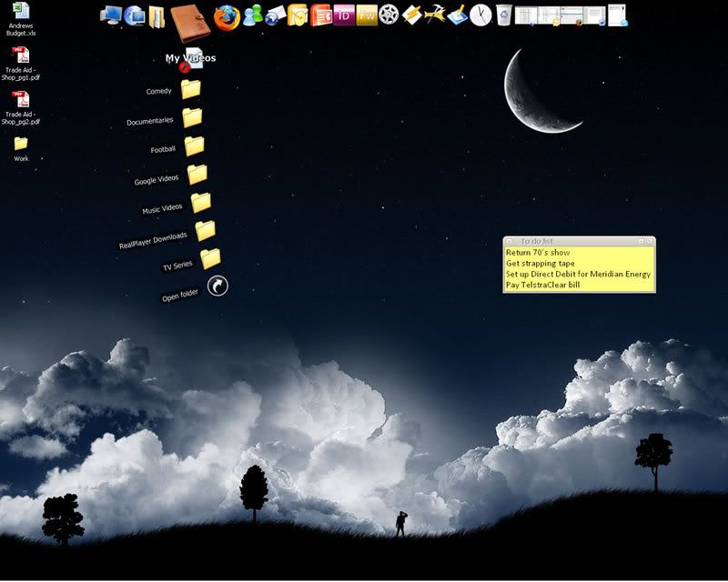Open Trade Aid - Shop_pg1.pdf desktop file

(21, 64)
